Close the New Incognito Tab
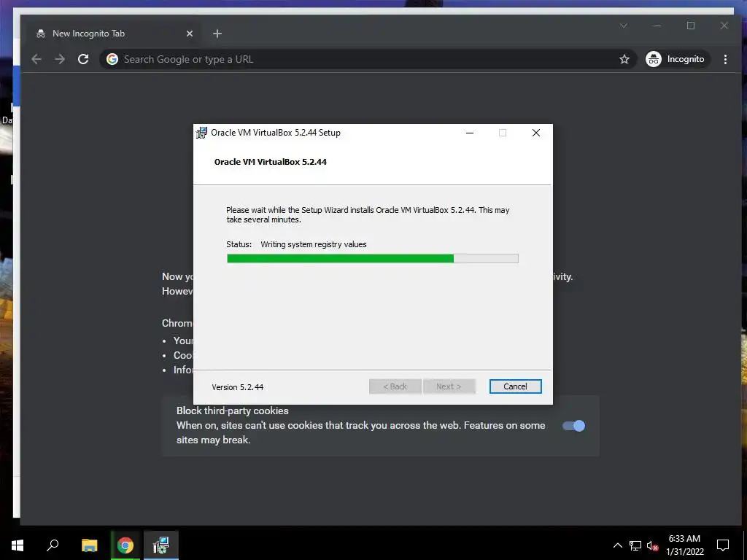 [190, 34]
